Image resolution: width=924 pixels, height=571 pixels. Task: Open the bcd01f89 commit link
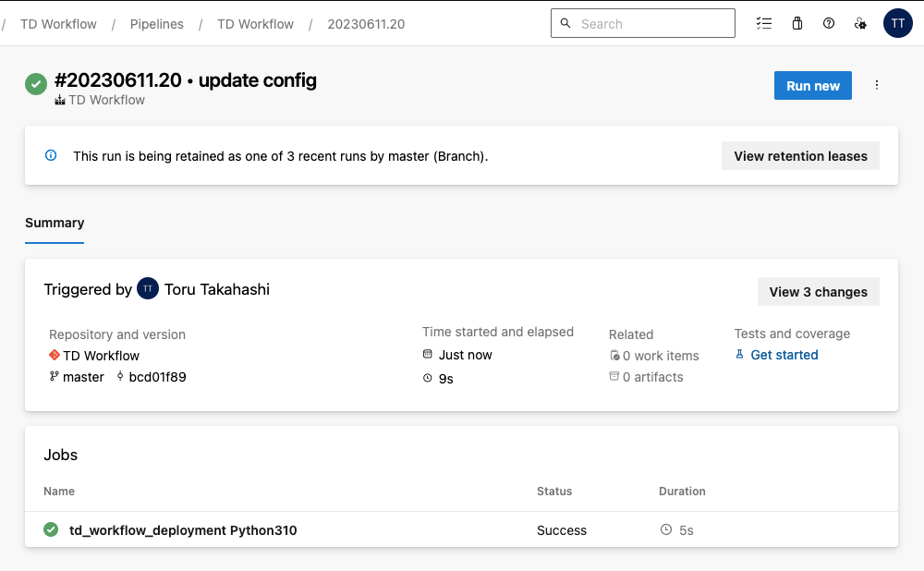157,377
